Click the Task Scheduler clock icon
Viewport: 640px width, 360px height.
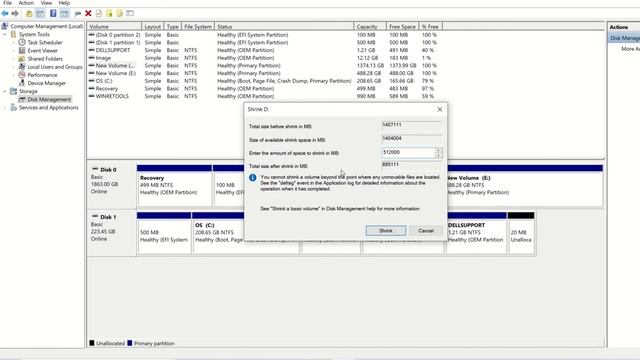(x=22, y=42)
